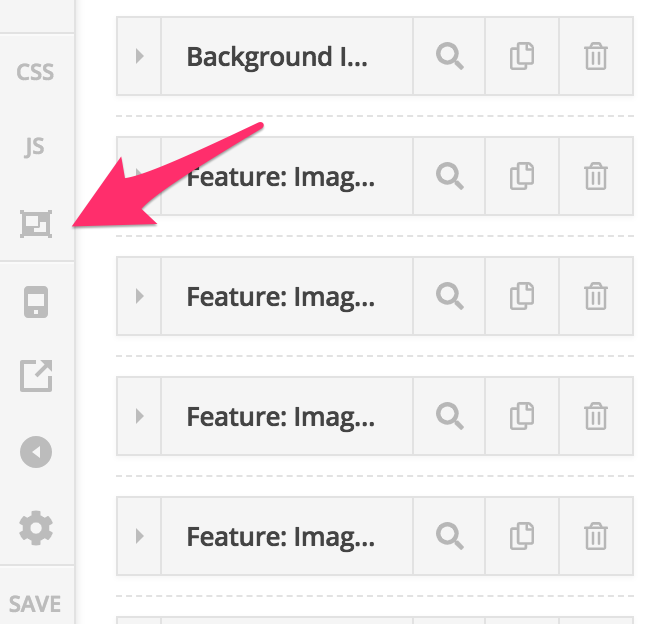This screenshot has height=624, width=672.
Task: Delete the last Feature: Image element
Action: point(596,536)
